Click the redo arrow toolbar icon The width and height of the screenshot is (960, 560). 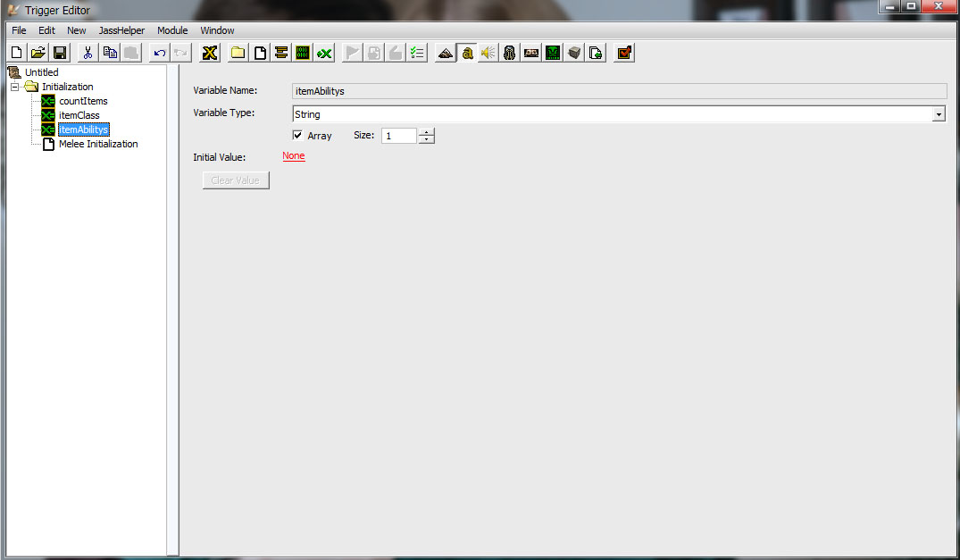[181, 54]
